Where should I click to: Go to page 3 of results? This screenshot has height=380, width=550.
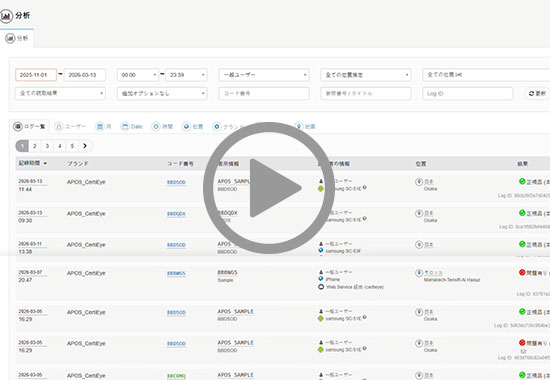[47, 146]
